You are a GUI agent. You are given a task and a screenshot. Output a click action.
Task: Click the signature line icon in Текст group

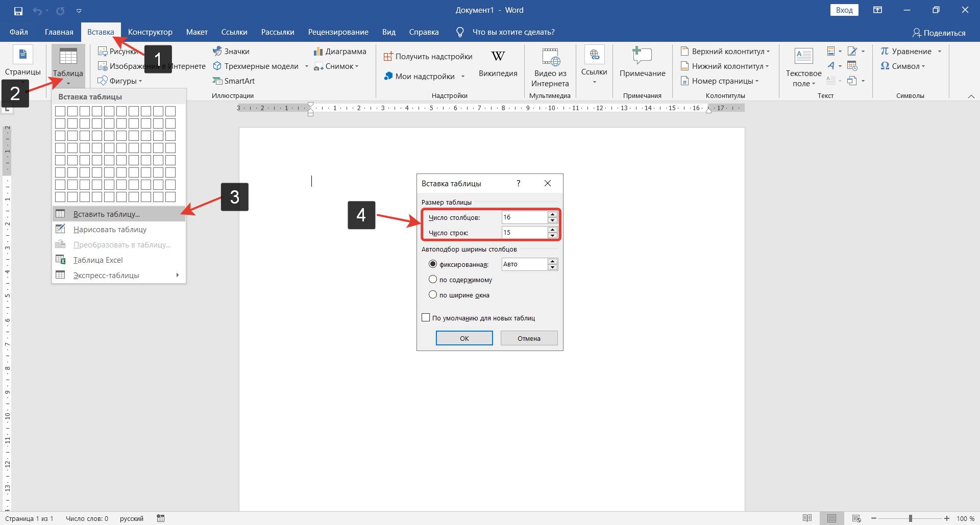pyautogui.click(x=852, y=51)
